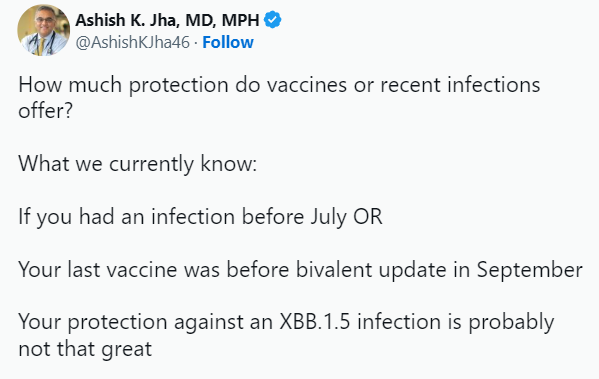This screenshot has height=379, width=599.
Task: Click the word "vaccines" in the first line
Action: tap(307, 85)
